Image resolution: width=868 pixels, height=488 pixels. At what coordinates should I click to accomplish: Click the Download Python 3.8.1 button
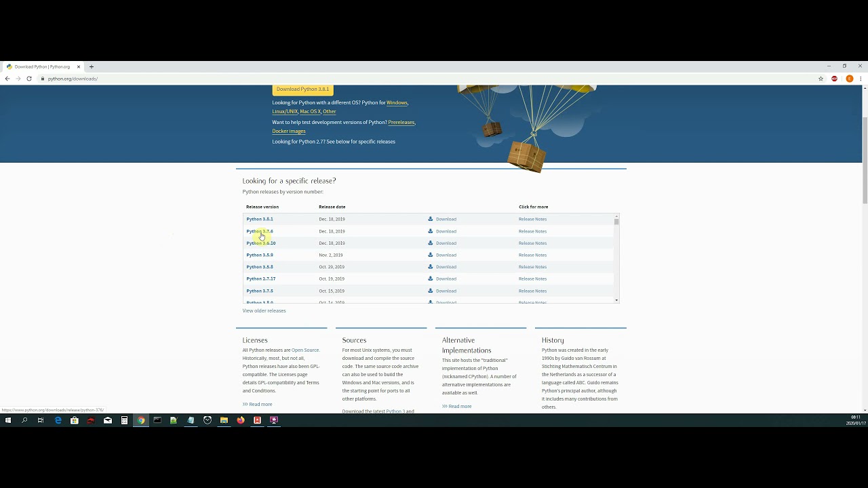point(302,89)
